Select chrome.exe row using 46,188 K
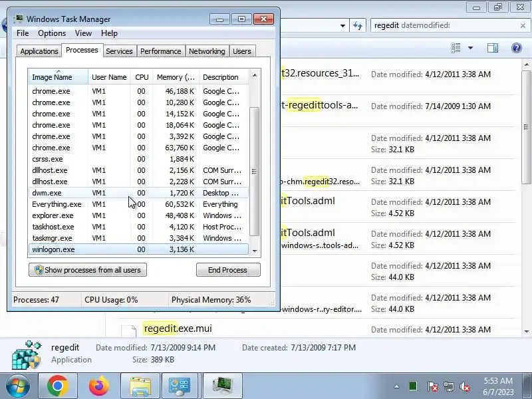Viewport: 532px width, 399px height. coord(138,91)
